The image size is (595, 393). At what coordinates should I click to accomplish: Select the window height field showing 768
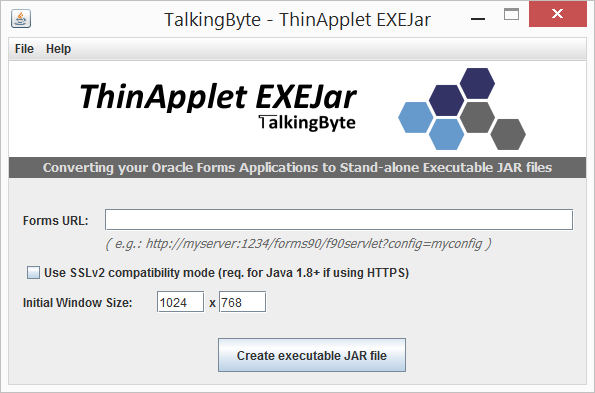tap(242, 302)
